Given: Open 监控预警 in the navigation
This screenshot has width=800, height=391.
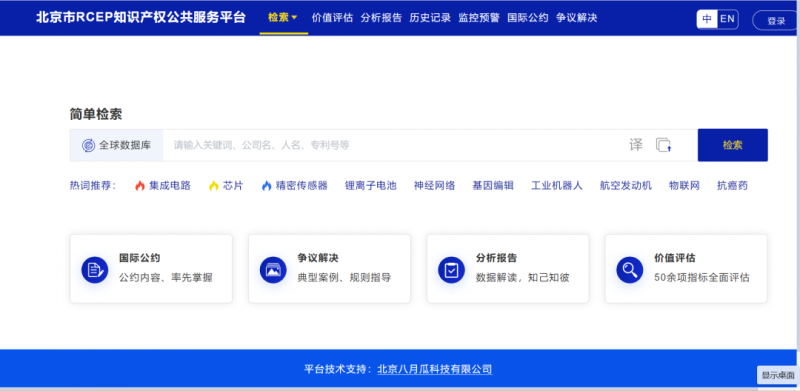Looking at the screenshot, I should tap(479, 18).
